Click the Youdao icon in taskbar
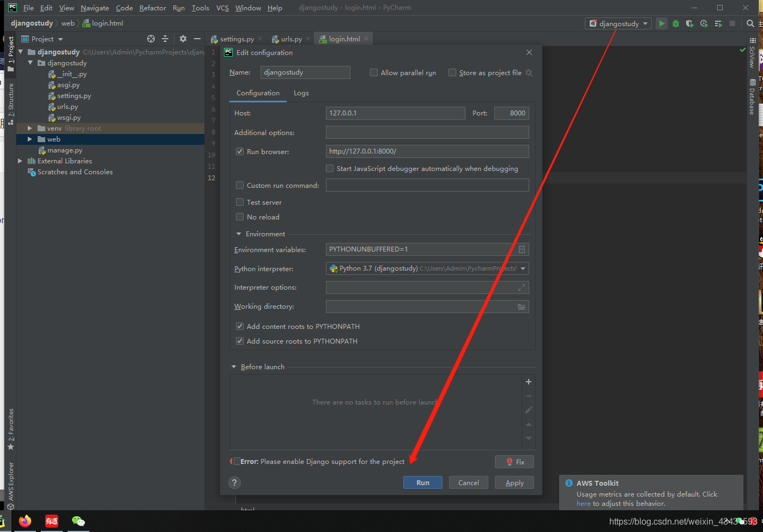Image resolution: width=763 pixels, height=532 pixels. pyautogui.click(x=52, y=521)
